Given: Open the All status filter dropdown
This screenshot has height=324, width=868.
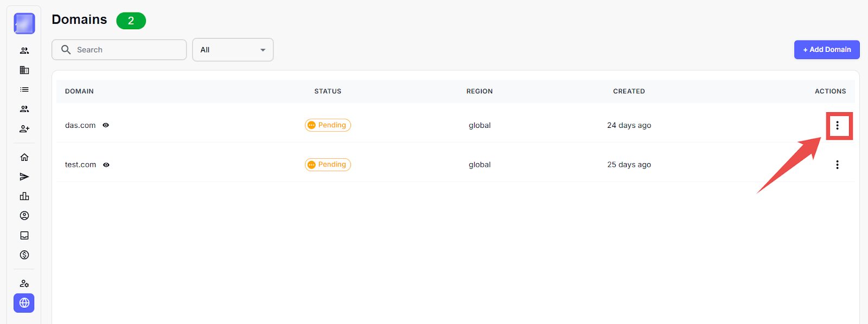Looking at the screenshot, I should [x=233, y=50].
